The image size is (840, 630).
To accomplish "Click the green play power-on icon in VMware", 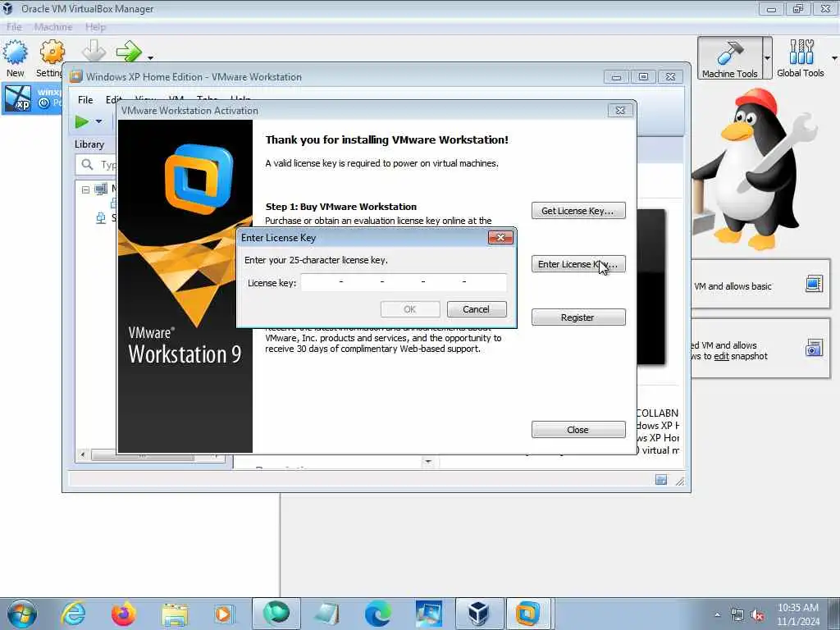I will click(82, 122).
